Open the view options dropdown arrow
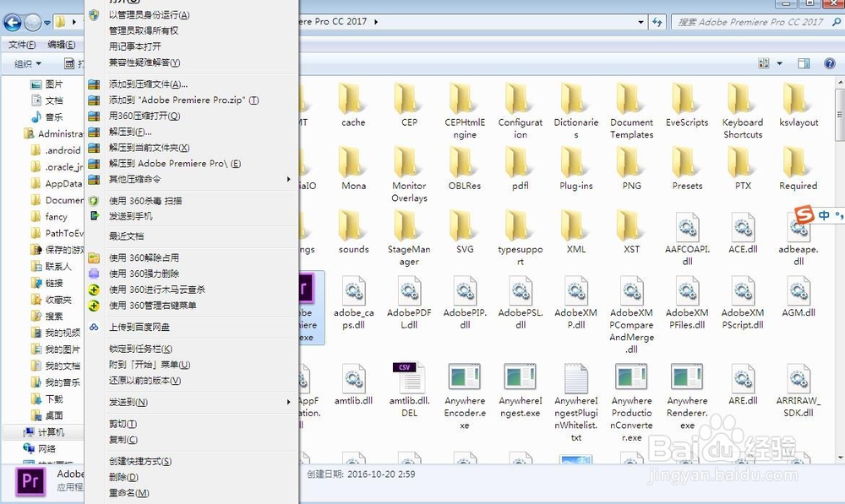The height and width of the screenshot is (504, 845). click(779, 63)
